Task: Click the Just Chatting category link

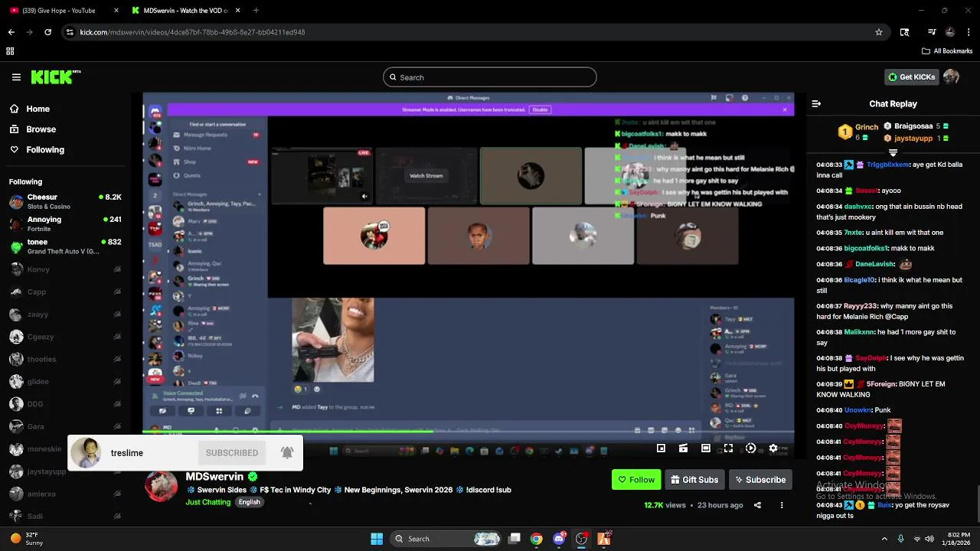Action: click(x=207, y=502)
